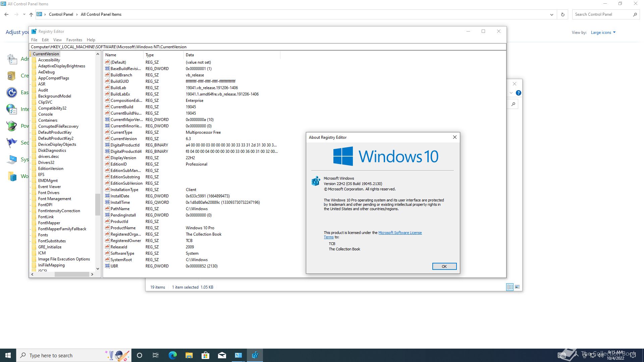644x362 pixels.
Task: Select the CurrentBuild value row
Action: (x=191, y=107)
